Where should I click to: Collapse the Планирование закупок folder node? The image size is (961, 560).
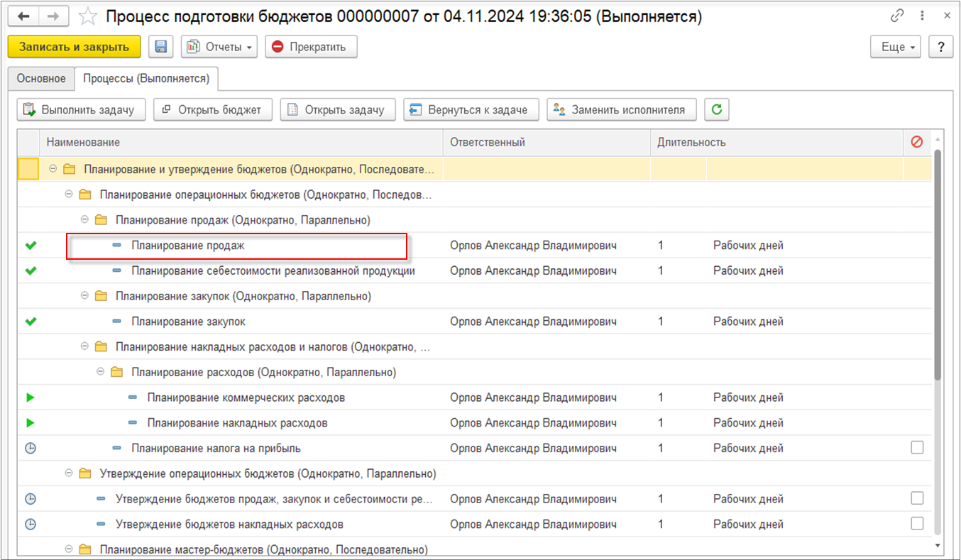pos(84,296)
